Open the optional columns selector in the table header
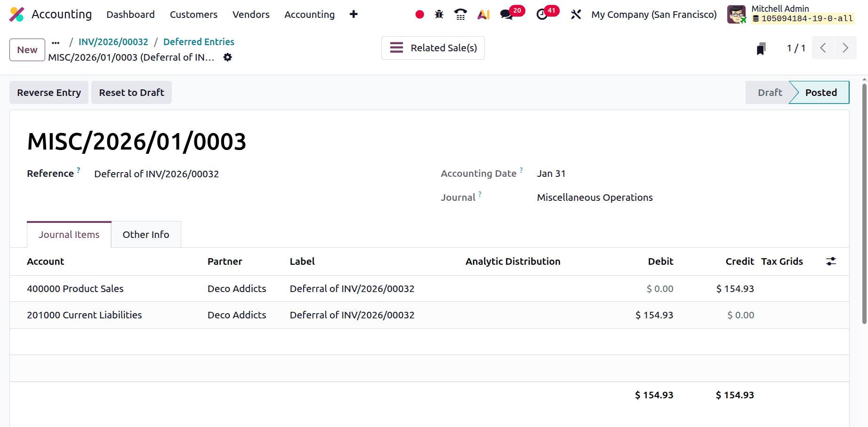Screen dimensions: 868x427 click(830, 261)
